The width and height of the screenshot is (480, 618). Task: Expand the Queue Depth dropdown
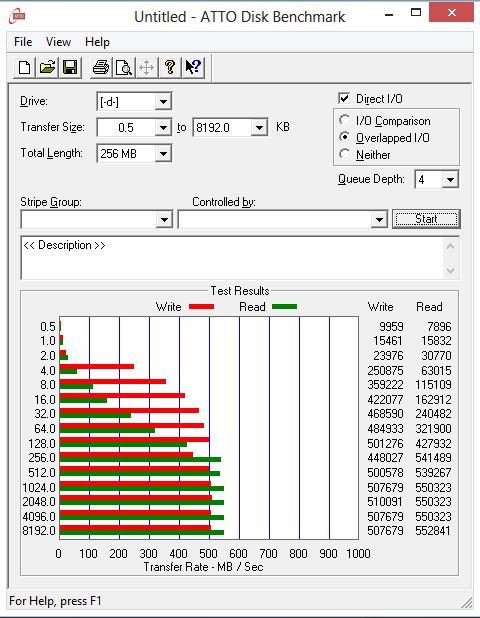[450, 180]
